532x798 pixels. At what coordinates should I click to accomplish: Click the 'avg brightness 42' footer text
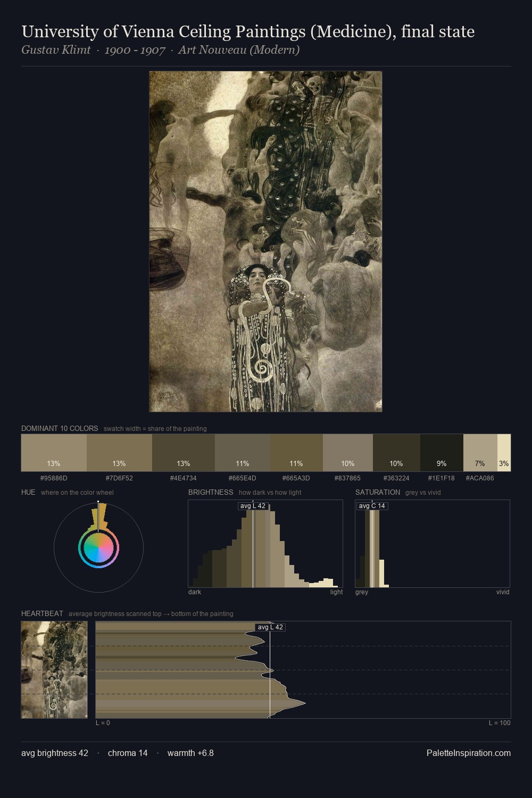(x=55, y=753)
